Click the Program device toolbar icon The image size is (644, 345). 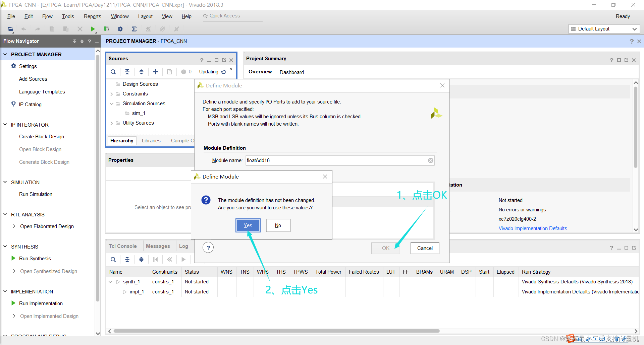coord(106,29)
